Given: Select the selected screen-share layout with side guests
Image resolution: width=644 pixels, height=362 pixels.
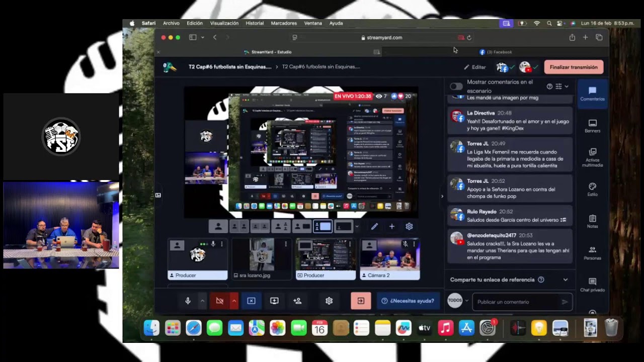Looking at the screenshot, I should point(323,227).
